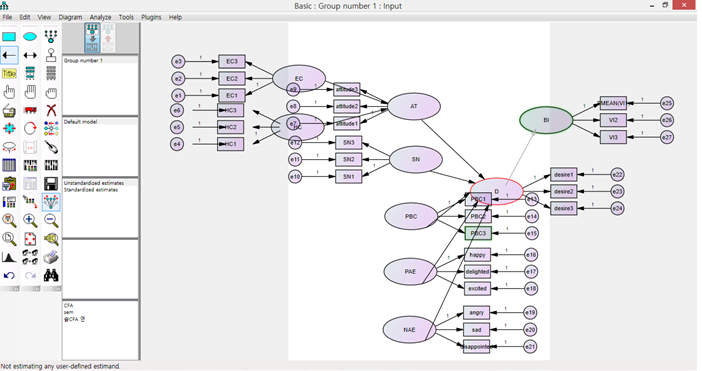702x371 pixels.
Task: View the output path diagram button
Action: coord(108,38)
